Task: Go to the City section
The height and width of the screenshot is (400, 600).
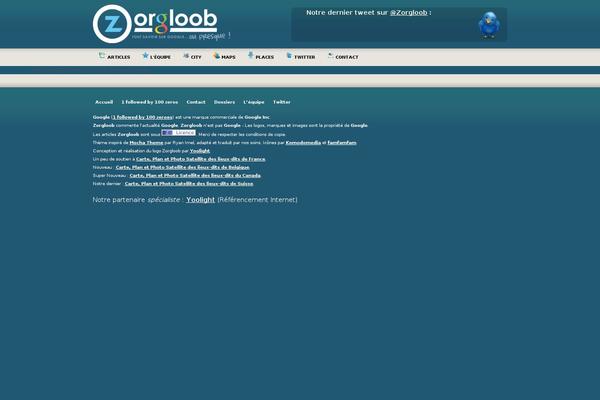Action: pyautogui.click(x=196, y=57)
